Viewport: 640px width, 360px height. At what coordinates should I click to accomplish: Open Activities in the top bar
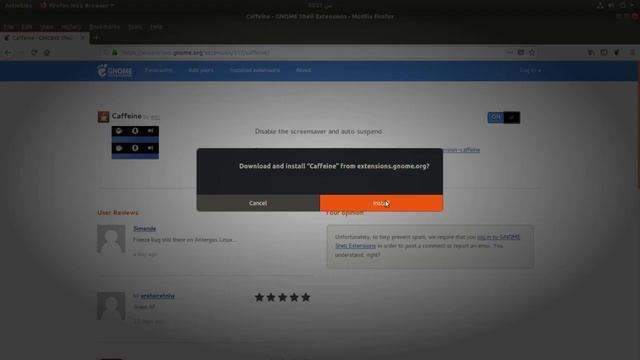coord(18,5)
